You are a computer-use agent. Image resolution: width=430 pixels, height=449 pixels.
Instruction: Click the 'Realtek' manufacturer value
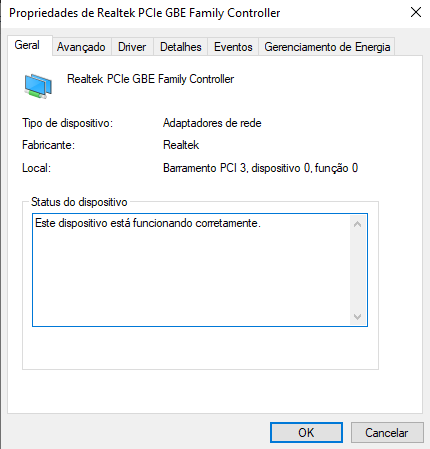(x=181, y=145)
